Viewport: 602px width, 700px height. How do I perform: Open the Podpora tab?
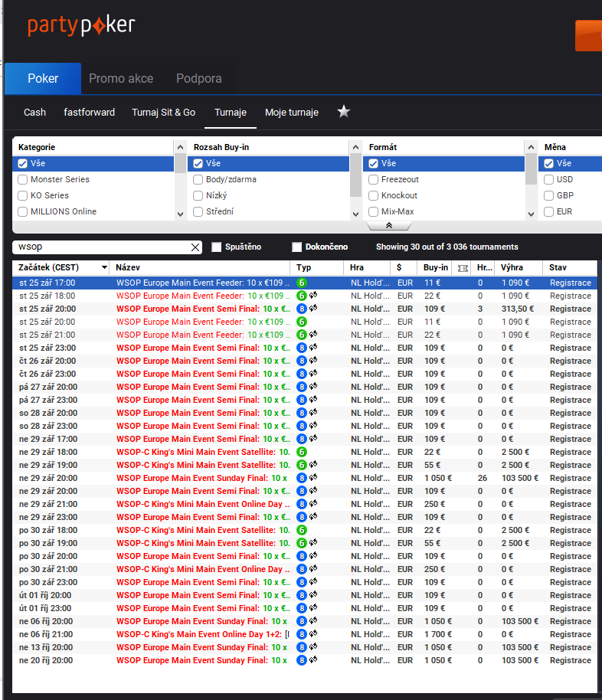coord(198,79)
